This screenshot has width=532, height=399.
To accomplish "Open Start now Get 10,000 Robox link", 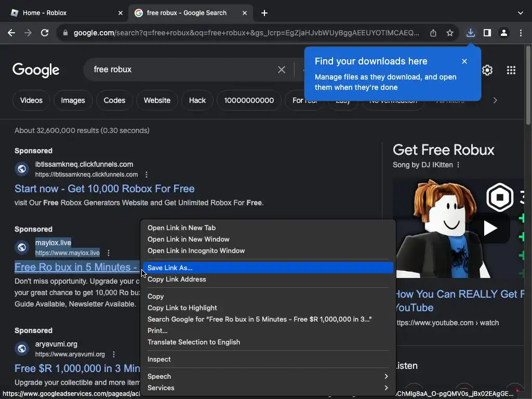I will coord(104,189).
